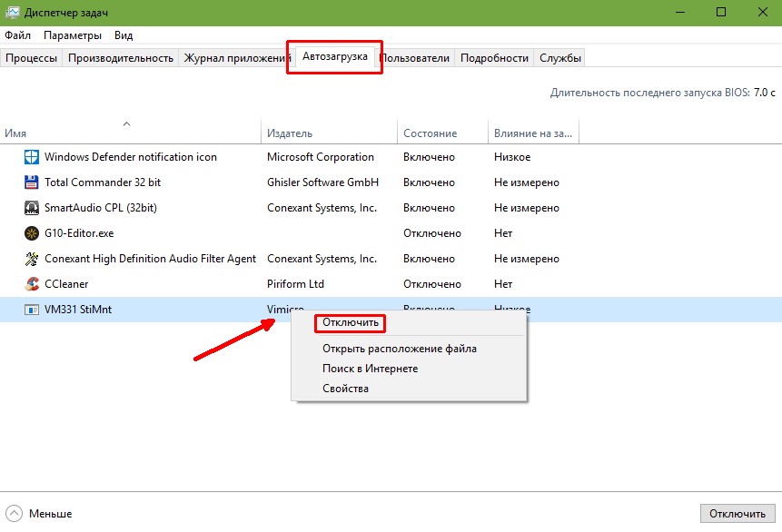The height and width of the screenshot is (532, 782).
Task: Click the Task Manager title bar icon
Action: click(x=12, y=13)
